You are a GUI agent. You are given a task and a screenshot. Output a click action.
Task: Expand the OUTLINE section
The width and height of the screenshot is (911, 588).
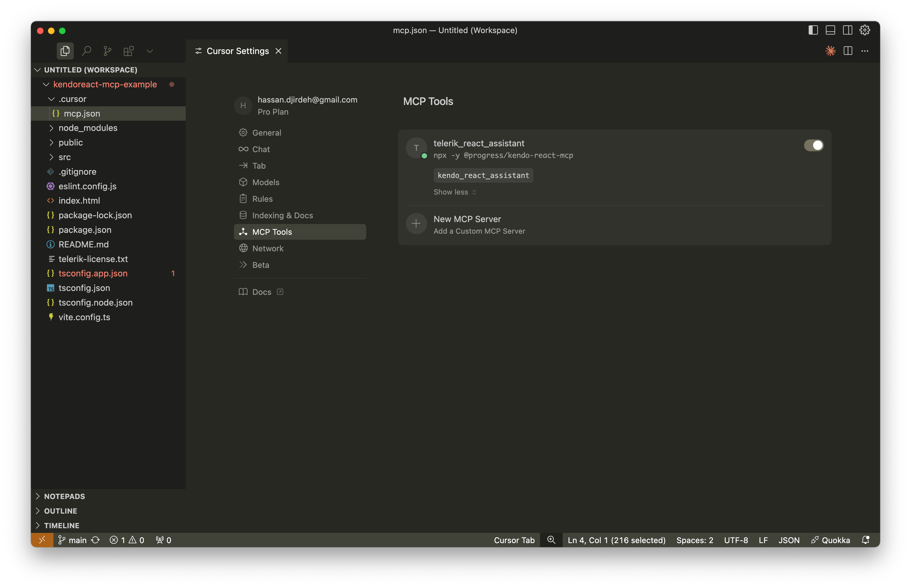click(108, 511)
